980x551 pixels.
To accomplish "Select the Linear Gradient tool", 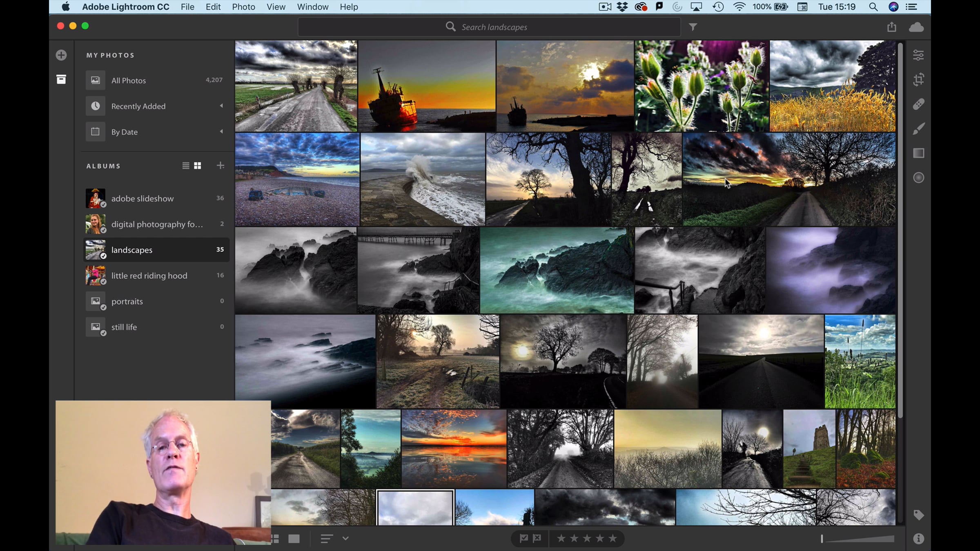I will pyautogui.click(x=918, y=153).
